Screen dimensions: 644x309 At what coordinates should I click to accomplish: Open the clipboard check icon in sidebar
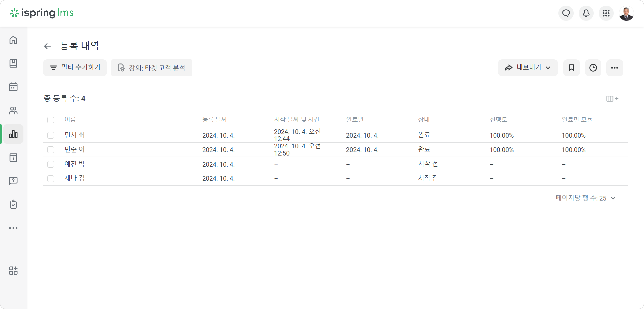[14, 204]
